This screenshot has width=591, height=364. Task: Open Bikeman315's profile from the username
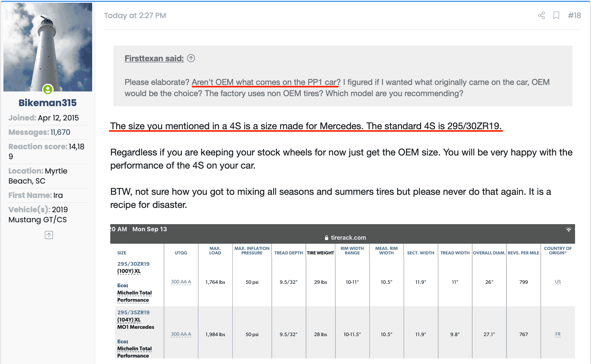47,103
